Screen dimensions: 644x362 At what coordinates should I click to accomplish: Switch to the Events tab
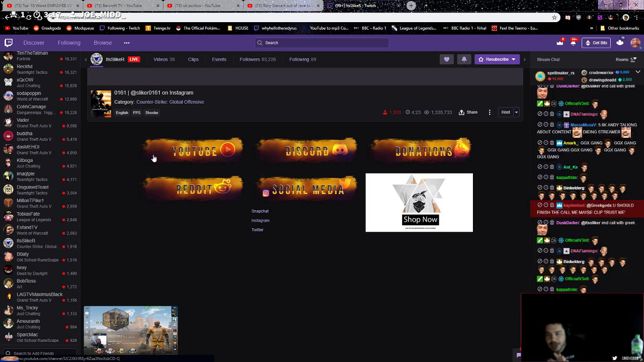(219, 59)
